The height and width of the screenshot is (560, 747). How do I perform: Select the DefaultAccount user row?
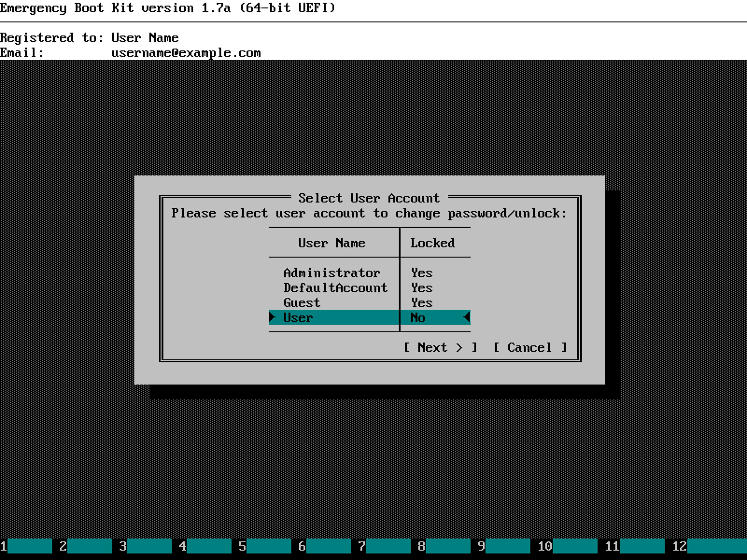(x=335, y=288)
